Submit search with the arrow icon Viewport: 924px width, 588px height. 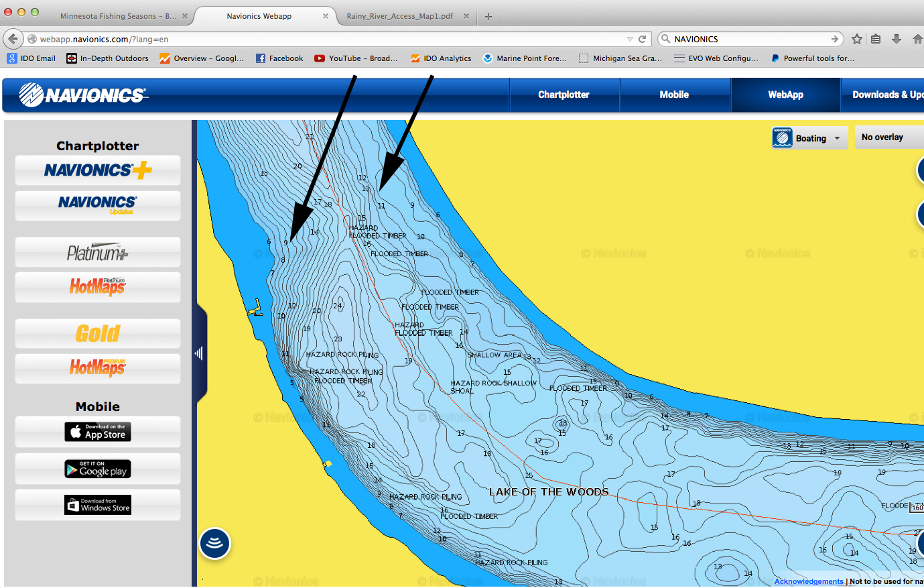[x=835, y=39]
